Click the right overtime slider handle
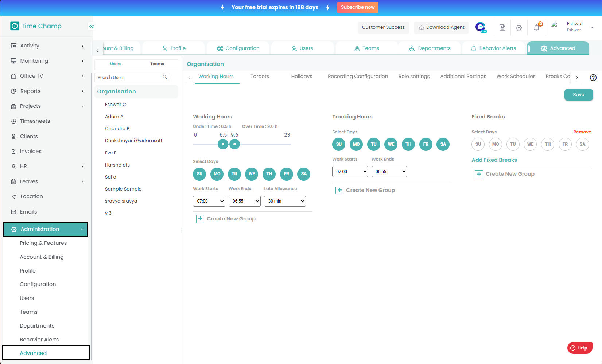This screenshot has width=602, height=364. click(234, 144)
